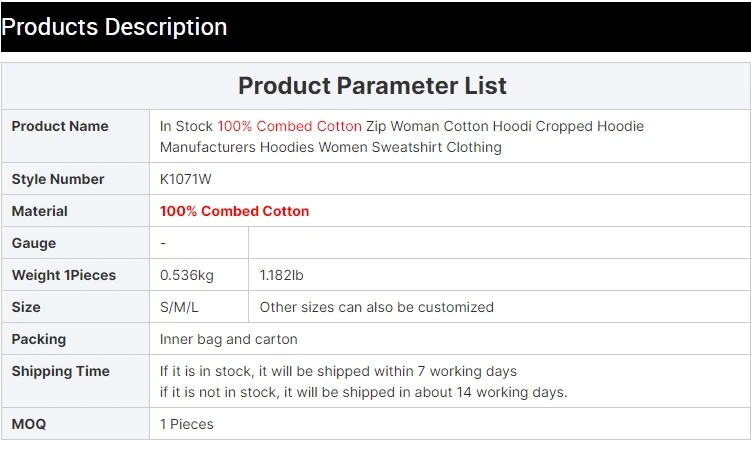The height and width of the screenshot is (468, 751).
Task: Select the S/M/L size value
Action: (180, 307)
